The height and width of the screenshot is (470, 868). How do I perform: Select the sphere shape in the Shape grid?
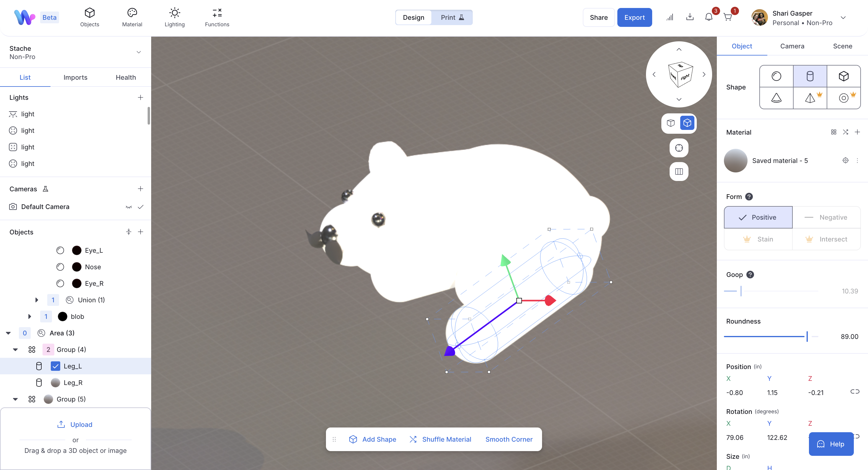[x=776, y=76]
